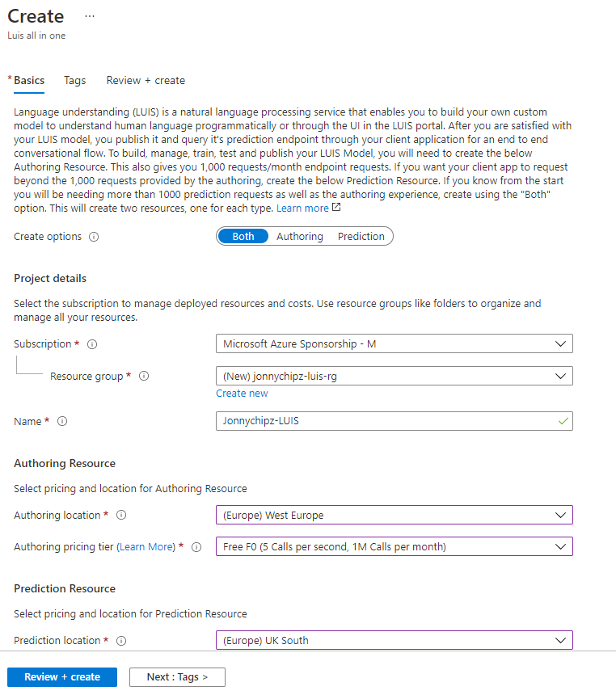
Task: Show info tooltip for Resource group
Action: coord(145,377)
